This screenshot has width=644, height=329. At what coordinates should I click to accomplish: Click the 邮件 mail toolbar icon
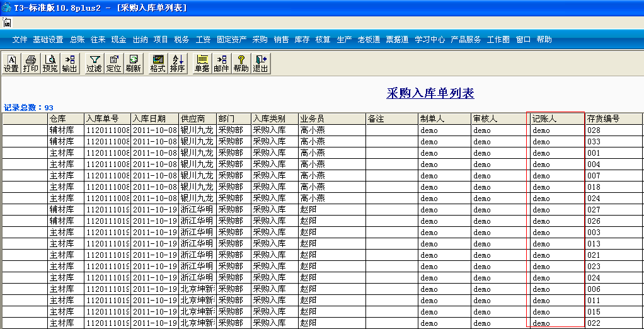tap(221, 64)
